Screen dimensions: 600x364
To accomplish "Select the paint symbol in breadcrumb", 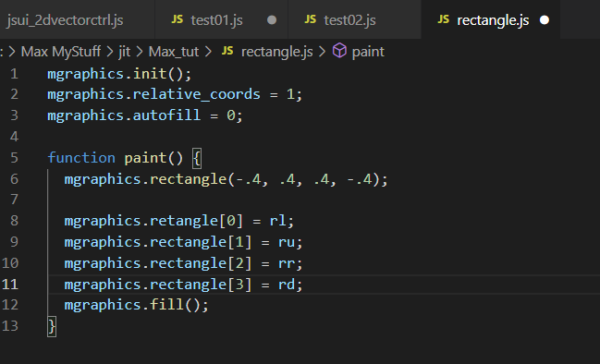I will 368,52.
